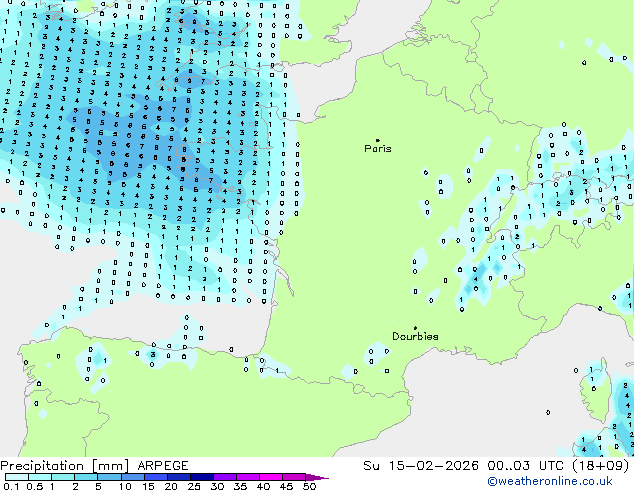Select the 15–20 mm legend swatch
634x490 pixels.
155,477
